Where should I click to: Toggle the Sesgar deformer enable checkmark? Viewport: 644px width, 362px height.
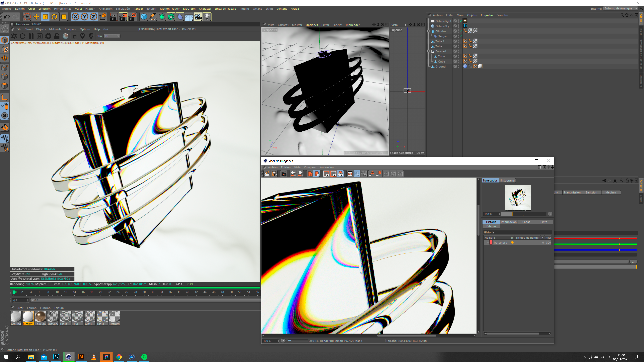point(461,36)
